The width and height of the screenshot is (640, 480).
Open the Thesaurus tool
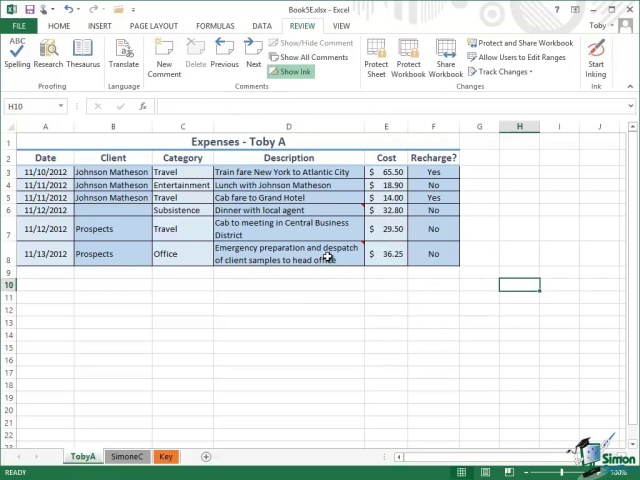[x=83, y=53]
